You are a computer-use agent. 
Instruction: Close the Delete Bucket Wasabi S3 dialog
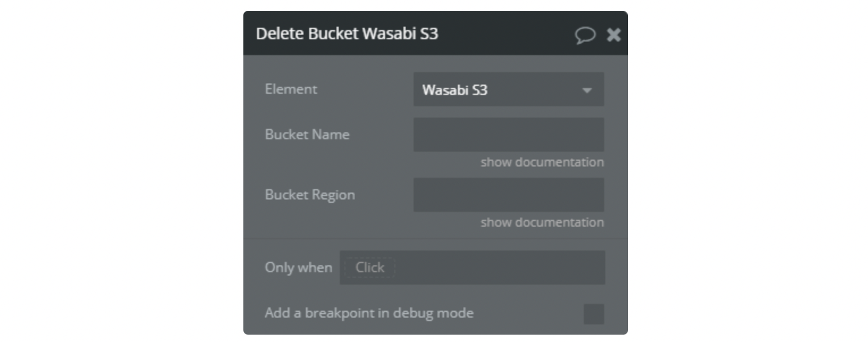[614, 35]
